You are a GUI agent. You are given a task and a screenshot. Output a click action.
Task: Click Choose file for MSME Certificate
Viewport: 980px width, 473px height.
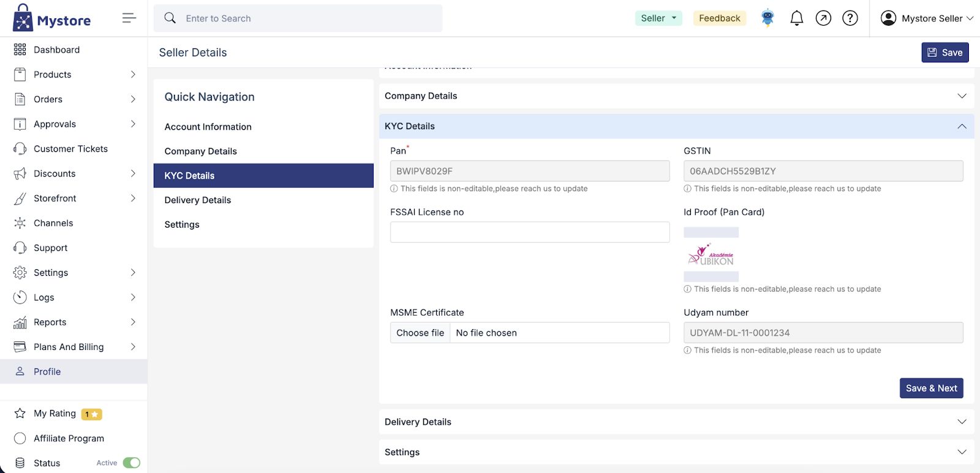tap(420, 333)
